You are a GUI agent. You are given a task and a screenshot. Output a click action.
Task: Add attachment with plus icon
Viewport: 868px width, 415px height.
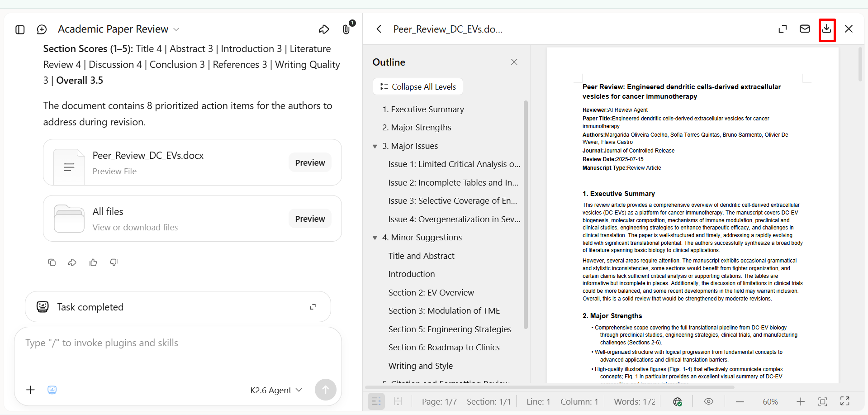coord(30,390)
